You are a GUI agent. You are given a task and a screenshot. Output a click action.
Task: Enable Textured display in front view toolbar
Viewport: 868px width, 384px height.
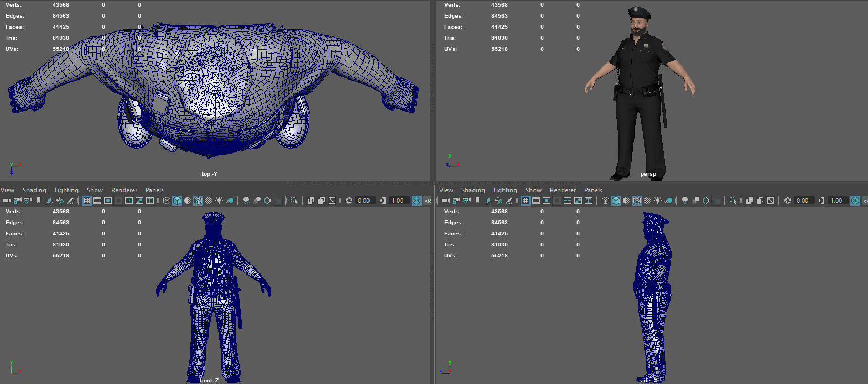coord(209,201)
